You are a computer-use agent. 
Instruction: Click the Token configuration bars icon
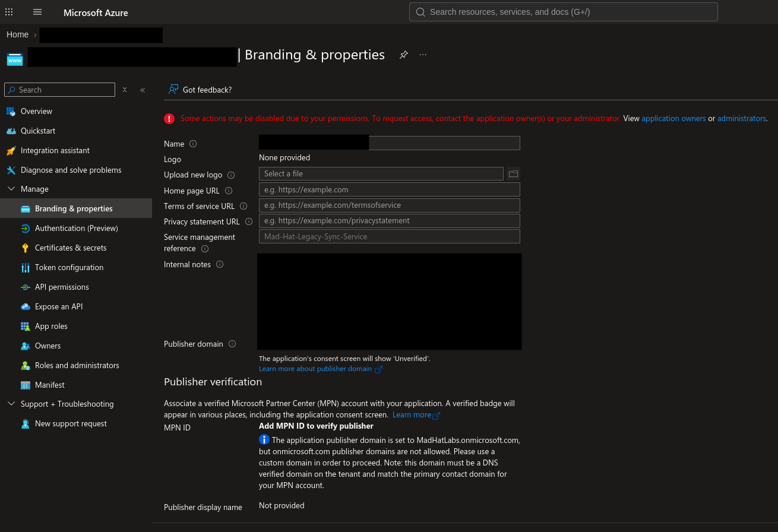(x=25, y=267)
